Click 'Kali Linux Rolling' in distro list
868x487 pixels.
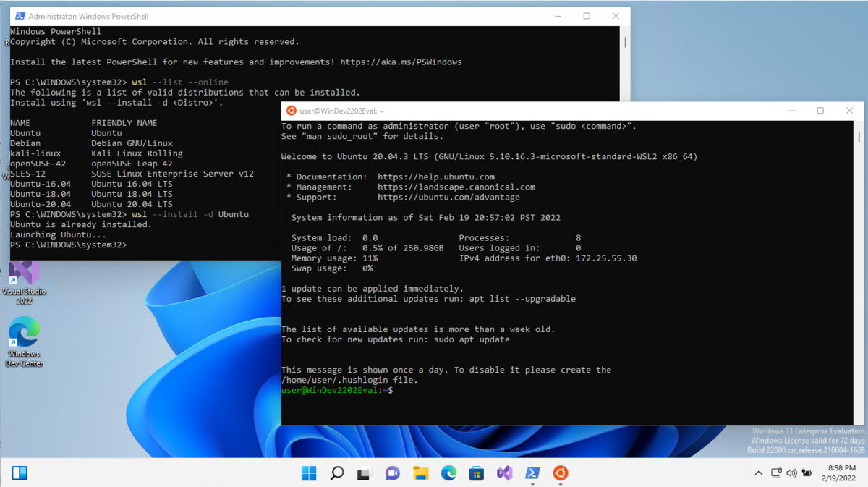click(137, 153)
